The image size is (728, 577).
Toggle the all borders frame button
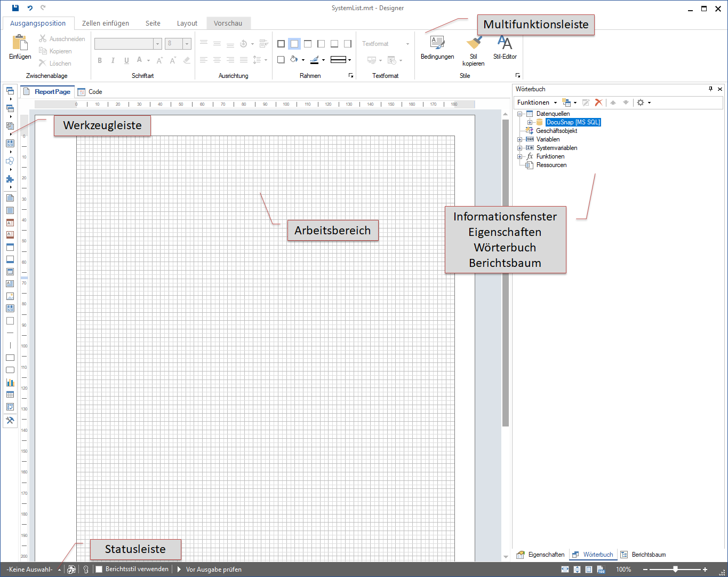281,44
